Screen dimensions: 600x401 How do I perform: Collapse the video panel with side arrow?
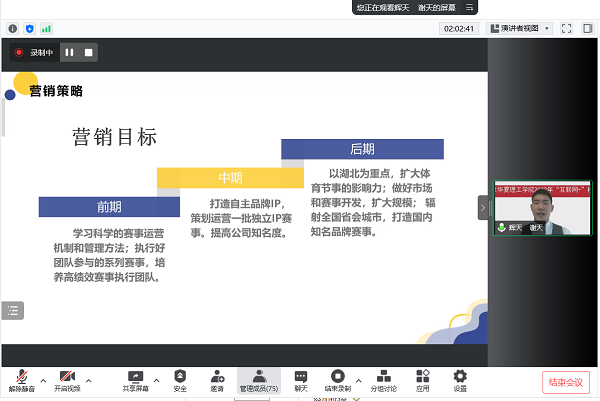tap(483, 208)
